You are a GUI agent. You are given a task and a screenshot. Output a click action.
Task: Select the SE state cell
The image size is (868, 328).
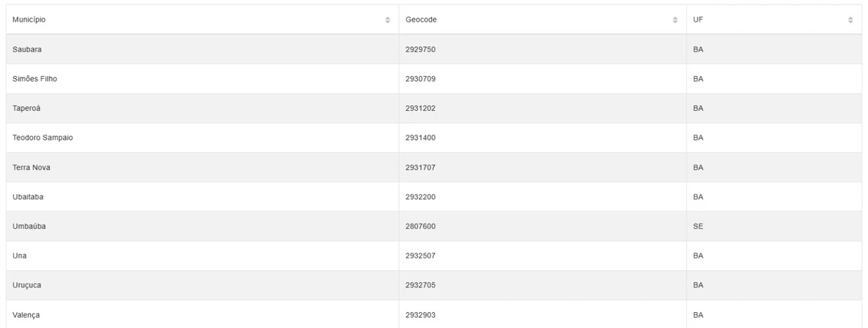pos(774,227)
